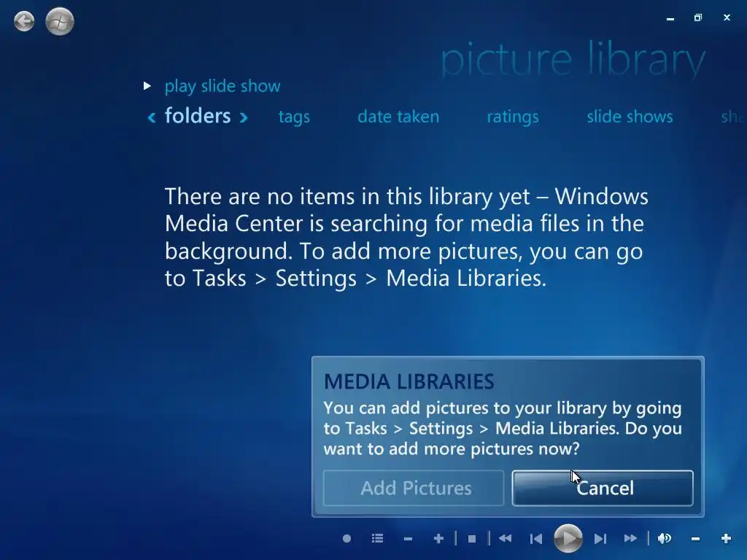Skip to previous item button

coord(536,539)
